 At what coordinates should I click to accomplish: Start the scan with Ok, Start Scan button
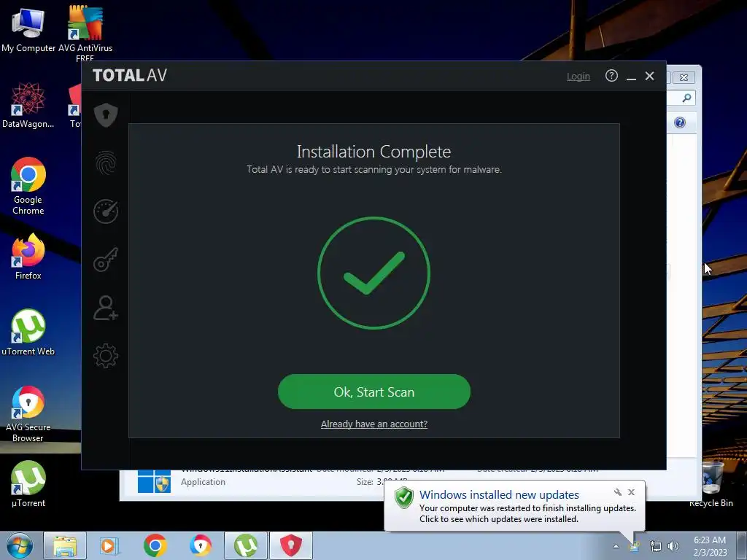[x=374, y=392]
